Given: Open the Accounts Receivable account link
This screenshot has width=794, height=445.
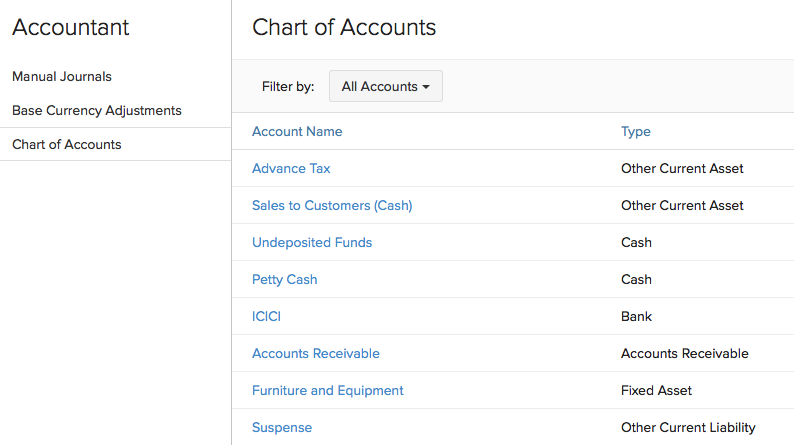Looking at the screenshot, I should coord(316,354).
